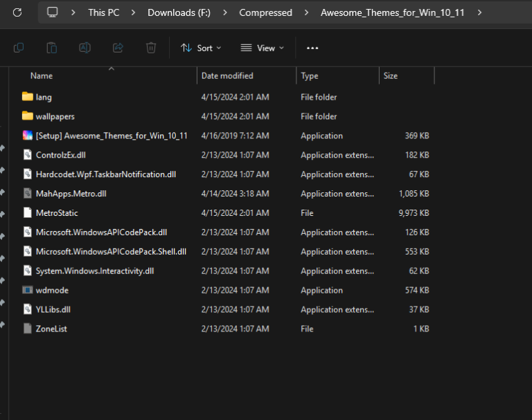This screenshot has width=532, height=420.
Task: Expand chevron after Awesome_Themes_for_Win_10_11 breadcrumb
Action: (479, 12)
